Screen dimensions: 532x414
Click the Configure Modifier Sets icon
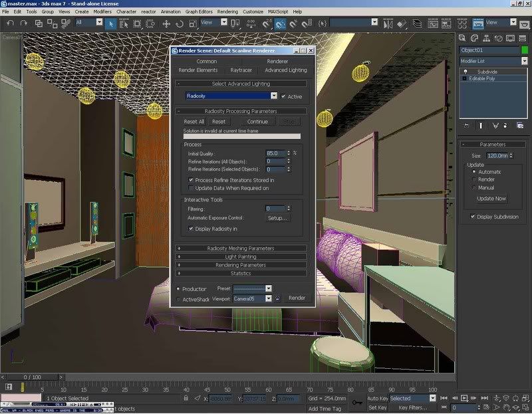pos(519,125)
